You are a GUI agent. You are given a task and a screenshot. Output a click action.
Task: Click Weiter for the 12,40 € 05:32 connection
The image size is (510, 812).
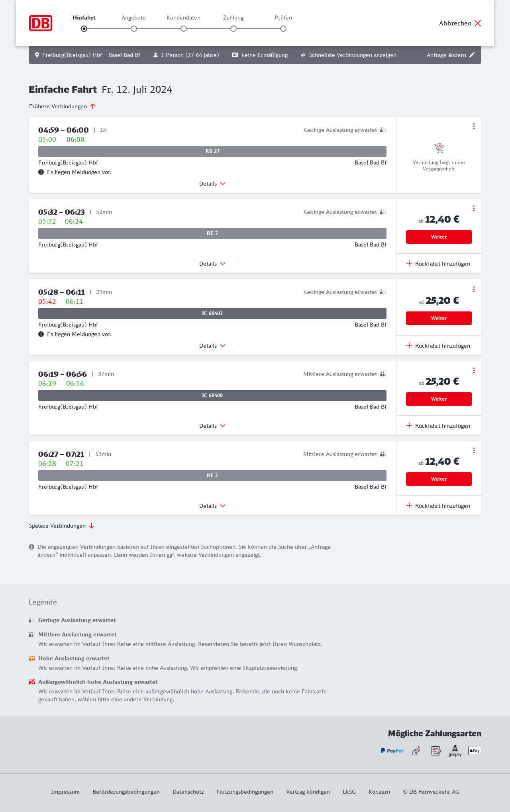coord(439,237)
